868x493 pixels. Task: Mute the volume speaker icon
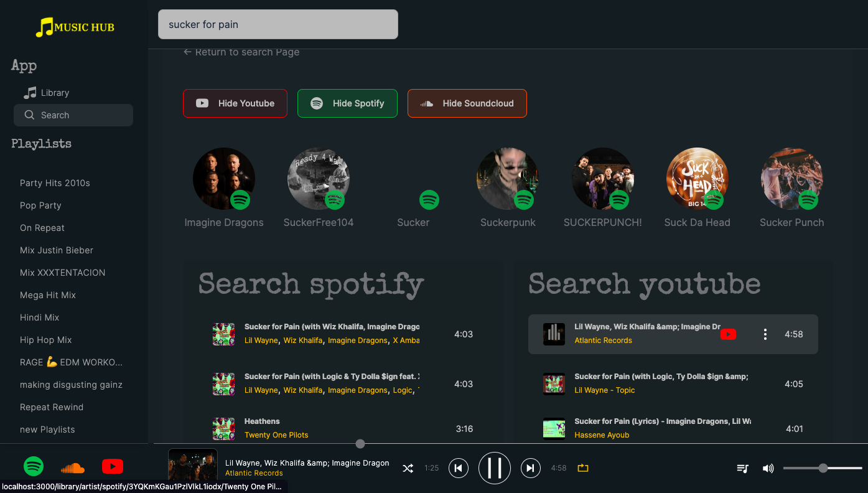(768, 468)
